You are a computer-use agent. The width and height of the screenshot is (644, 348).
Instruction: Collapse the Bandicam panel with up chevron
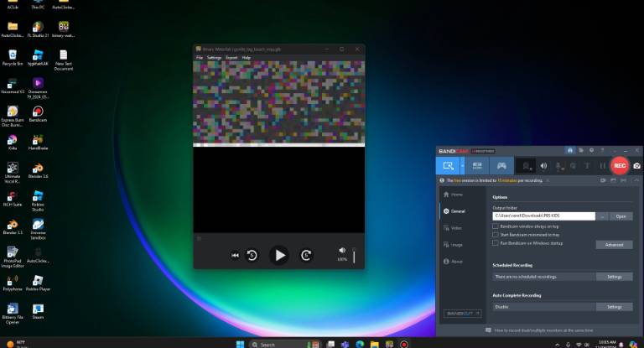click(636, 180)
